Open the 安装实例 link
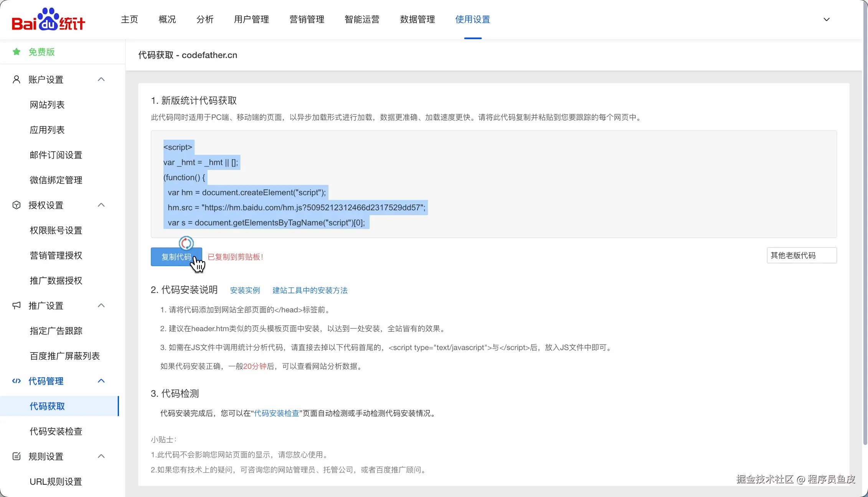 [x=245, y=290]
